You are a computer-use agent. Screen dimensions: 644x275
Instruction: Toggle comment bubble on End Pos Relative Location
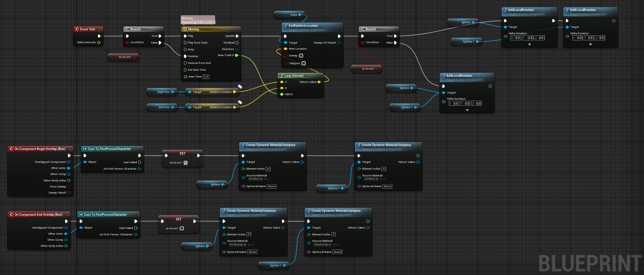[x=240, y=102]
